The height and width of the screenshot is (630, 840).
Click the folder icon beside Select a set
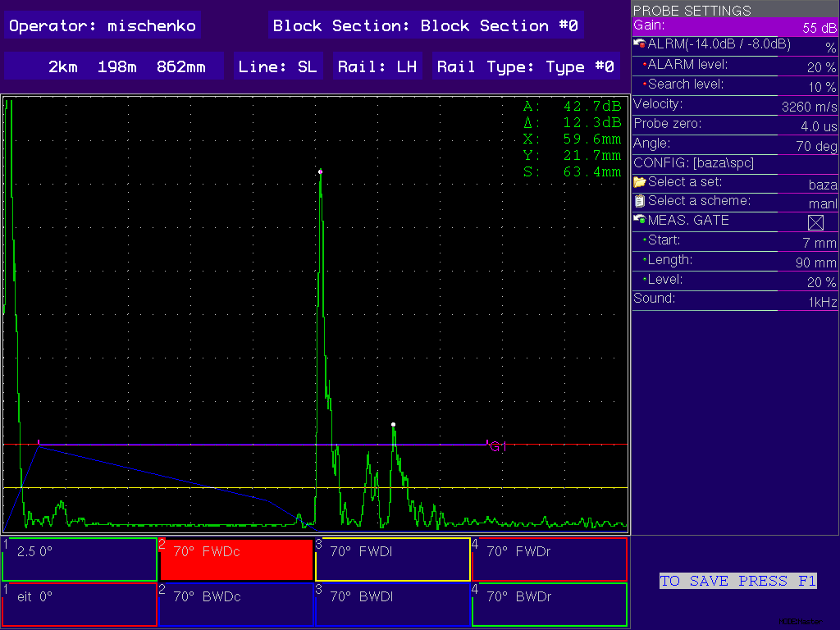(x=639, y=182)
